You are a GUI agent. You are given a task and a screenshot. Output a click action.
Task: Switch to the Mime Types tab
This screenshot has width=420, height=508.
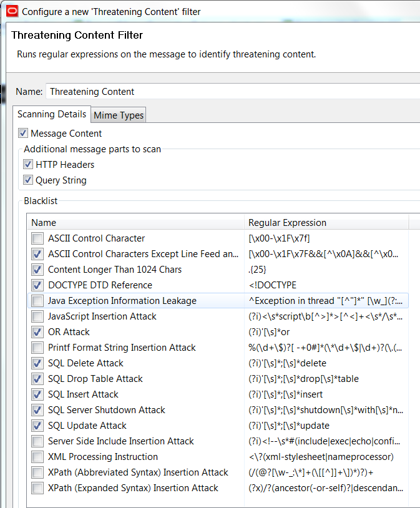pos(119,115)
